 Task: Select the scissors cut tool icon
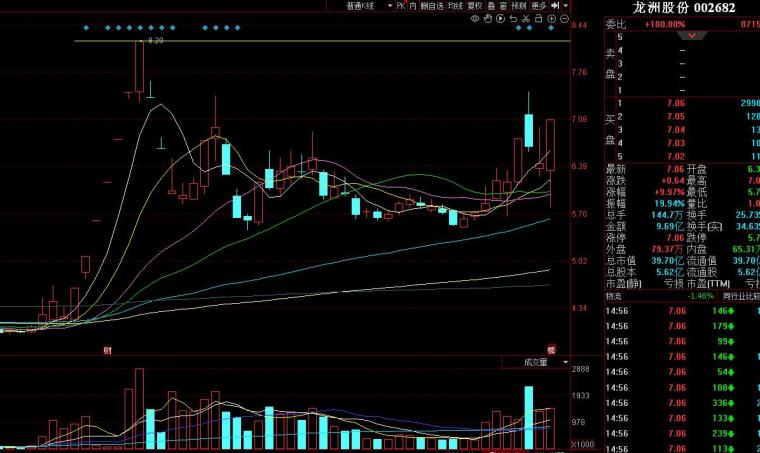(x=526, y=19)
